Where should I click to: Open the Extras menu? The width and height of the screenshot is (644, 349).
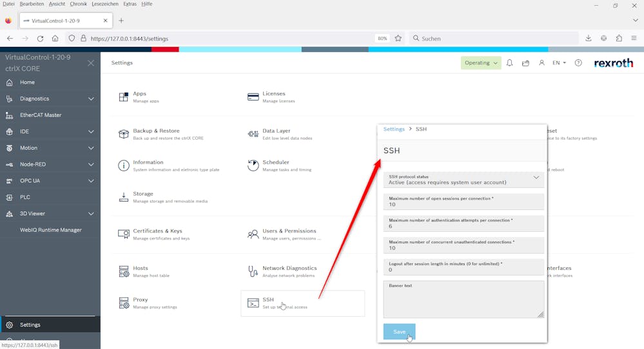click(x=130, y=4)
